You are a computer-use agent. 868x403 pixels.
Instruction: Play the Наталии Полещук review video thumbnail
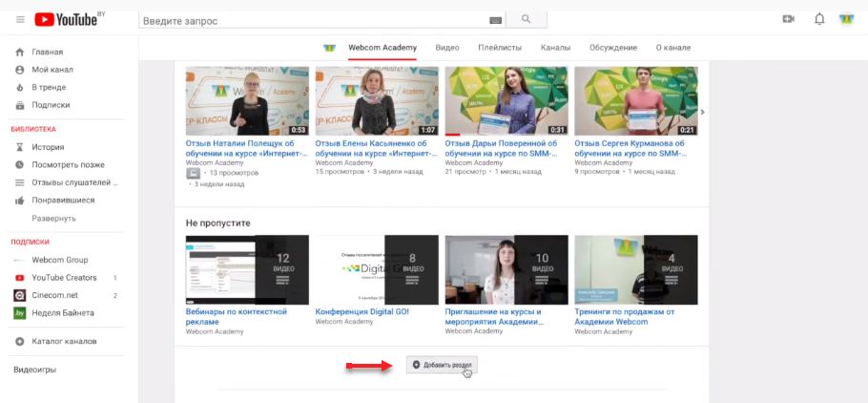click(247, 100)
